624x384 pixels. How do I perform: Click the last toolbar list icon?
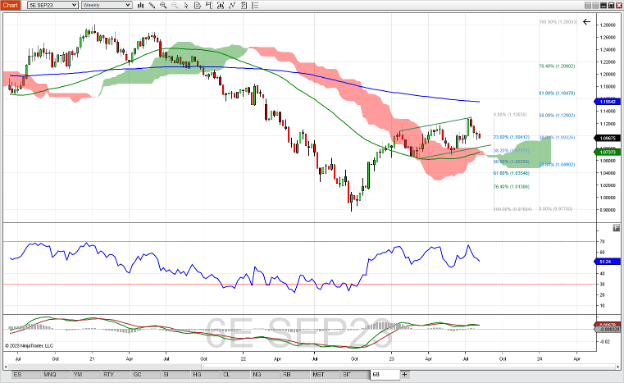click(x=255, y=5)
